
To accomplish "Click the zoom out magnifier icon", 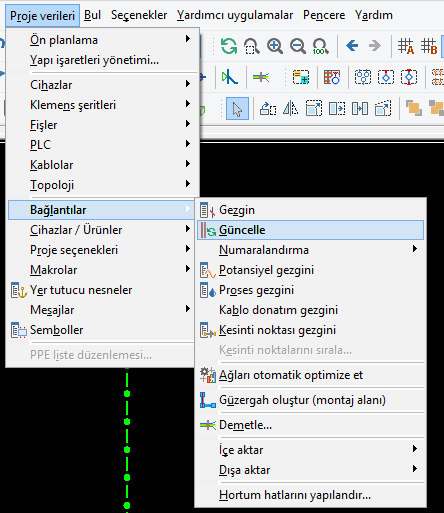I will (298, 46).
